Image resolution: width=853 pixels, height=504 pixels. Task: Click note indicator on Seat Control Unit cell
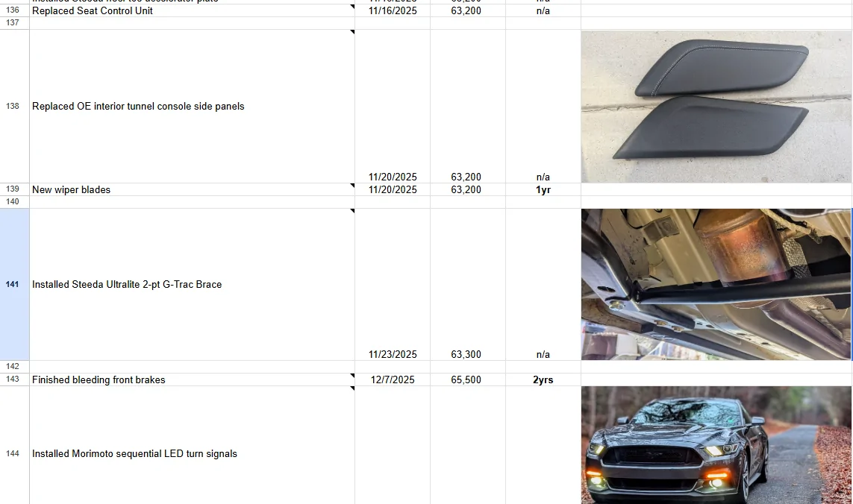(x=352, y=7)
